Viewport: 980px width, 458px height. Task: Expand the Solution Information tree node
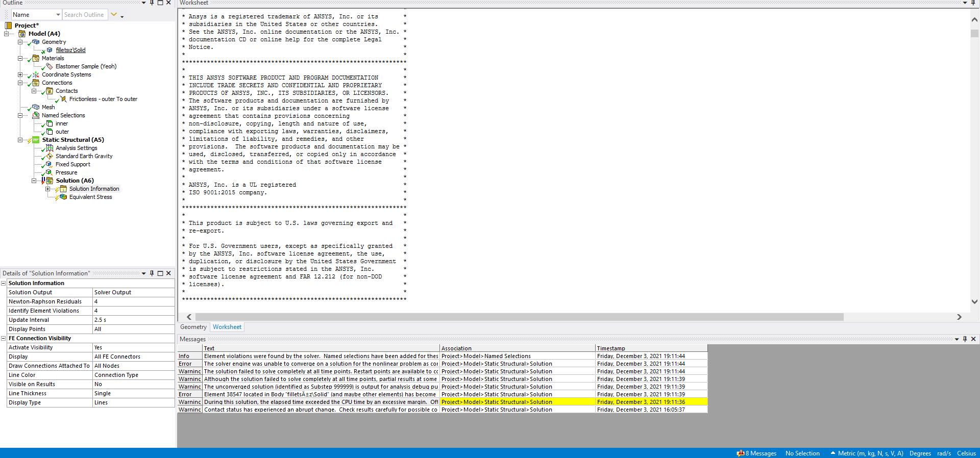47,189
